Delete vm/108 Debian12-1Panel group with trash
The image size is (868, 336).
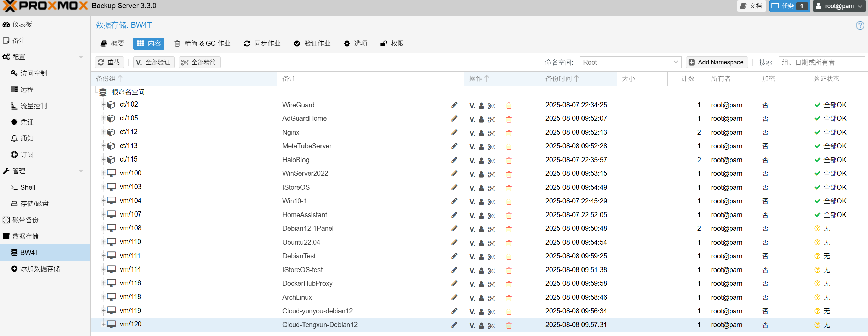click(509, 229)
